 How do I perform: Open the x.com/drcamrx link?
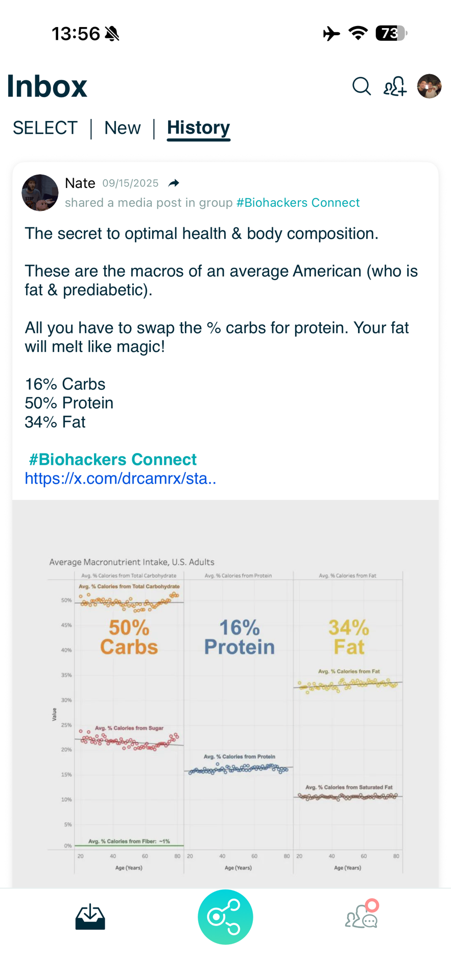coord(121,479)
